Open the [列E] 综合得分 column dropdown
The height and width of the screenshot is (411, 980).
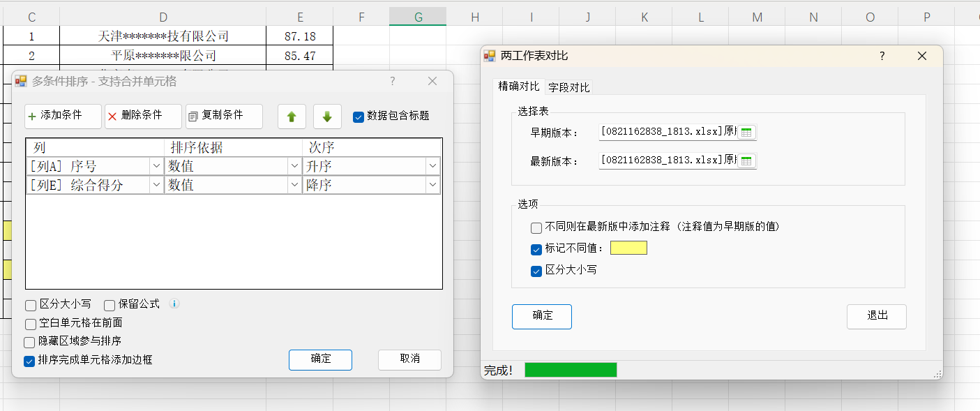point(156,185)
